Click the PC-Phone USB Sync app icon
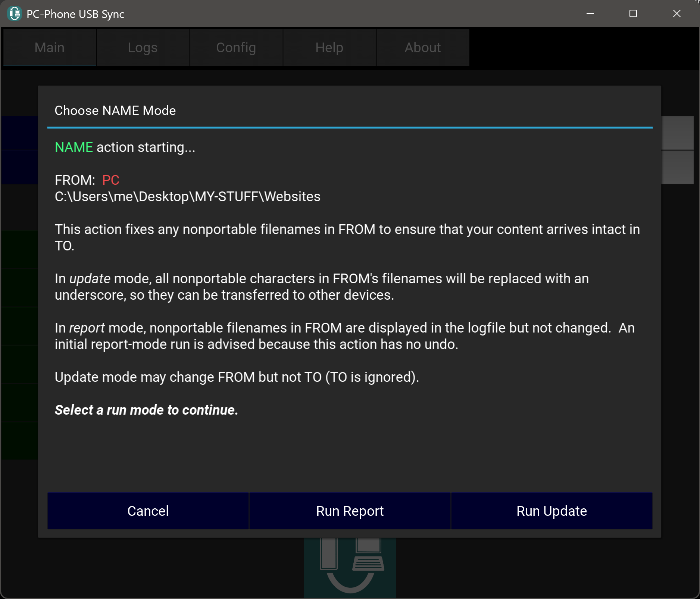 [15, 14]
